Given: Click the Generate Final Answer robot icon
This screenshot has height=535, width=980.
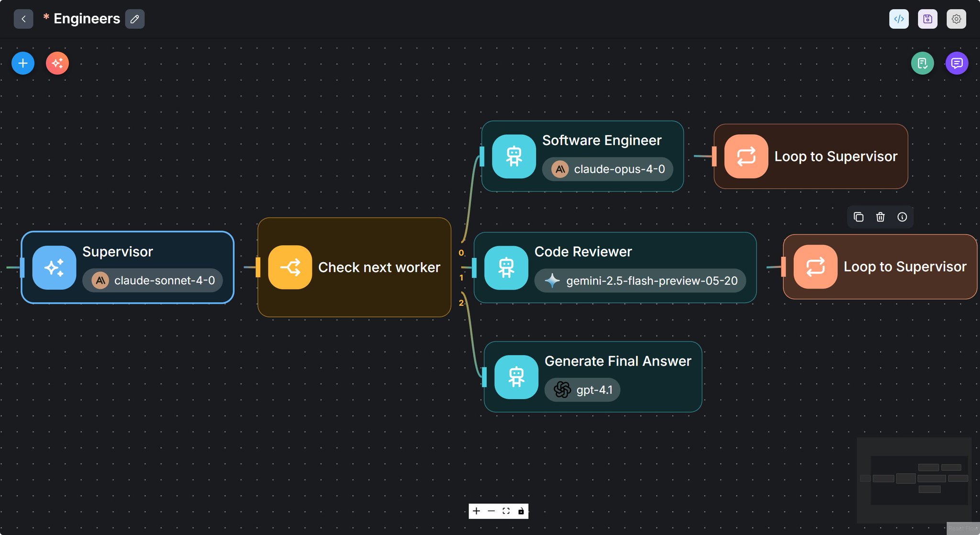Looking at the screenshot, I should [x=516, y=377].
